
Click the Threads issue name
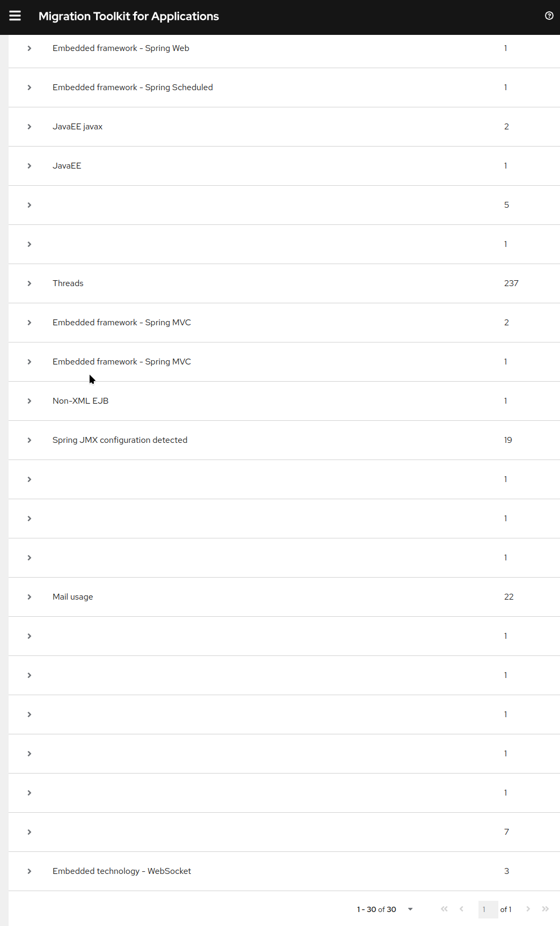click(68, 283)
